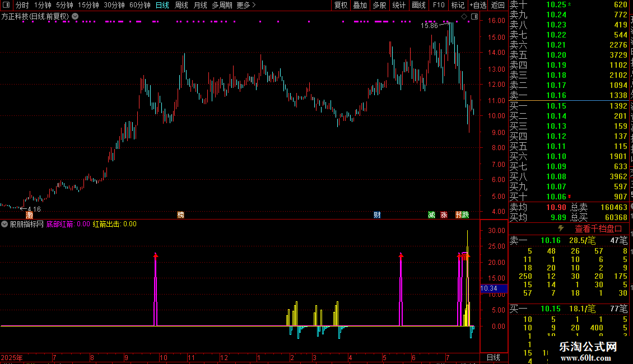
Task: Click the 28.5/笔 value beside 卖一
Action: [x=582, y=240]
